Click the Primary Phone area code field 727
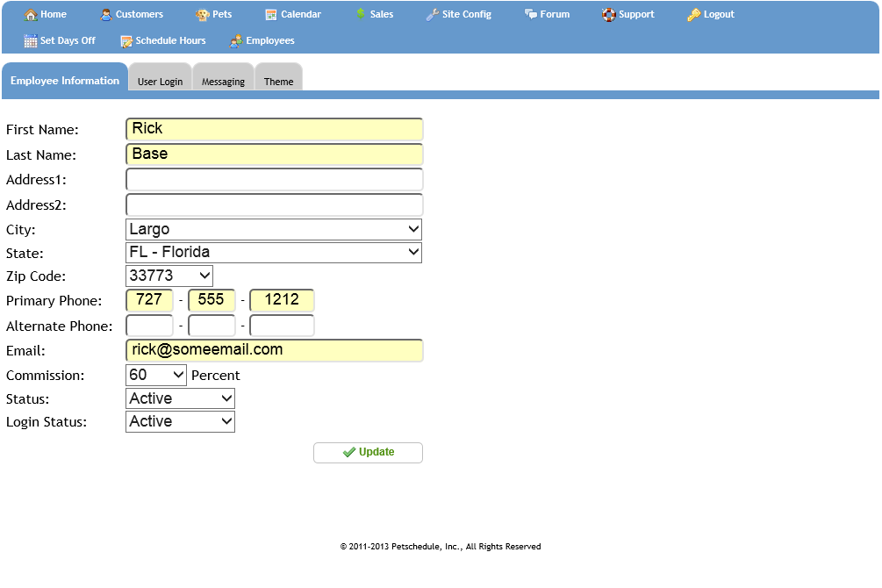The image size is (882, 588). pos(149,300)
